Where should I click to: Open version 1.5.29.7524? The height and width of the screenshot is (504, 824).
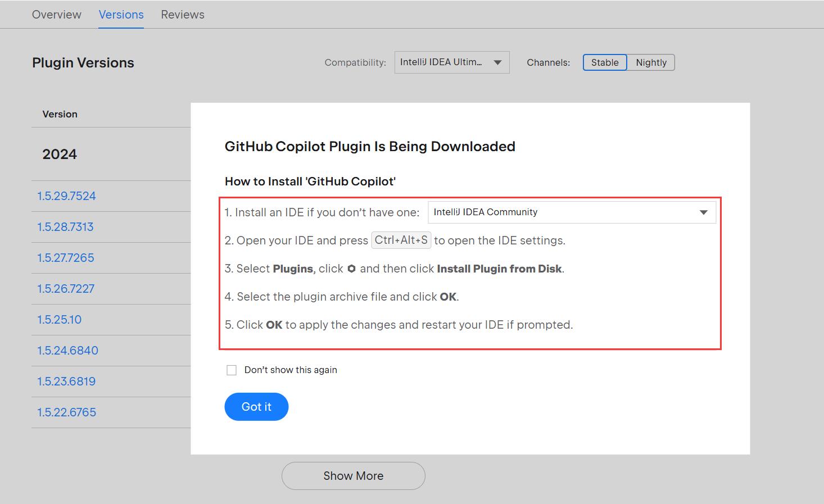pos(66,196)
